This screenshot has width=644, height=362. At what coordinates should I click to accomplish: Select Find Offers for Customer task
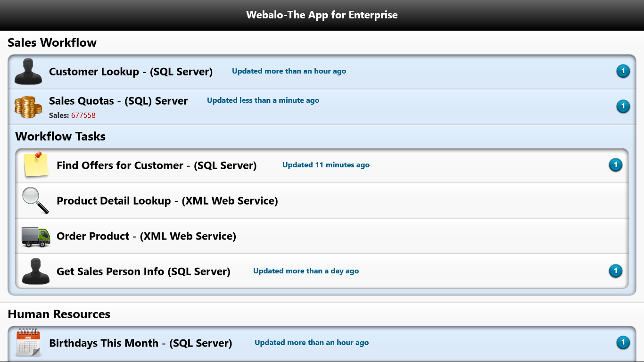[x=322, y=165]
